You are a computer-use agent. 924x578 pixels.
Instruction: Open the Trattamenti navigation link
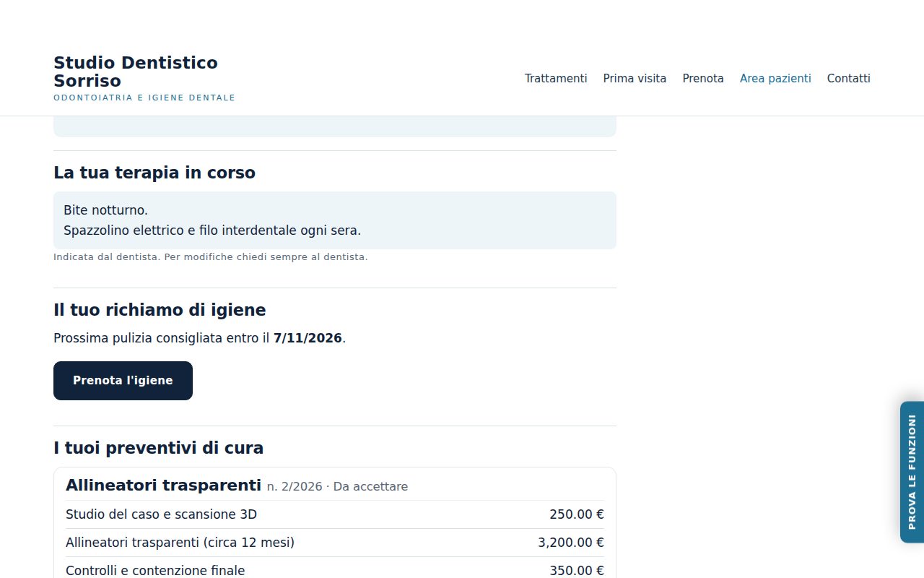pyautogui.click(x=556, y=78)
